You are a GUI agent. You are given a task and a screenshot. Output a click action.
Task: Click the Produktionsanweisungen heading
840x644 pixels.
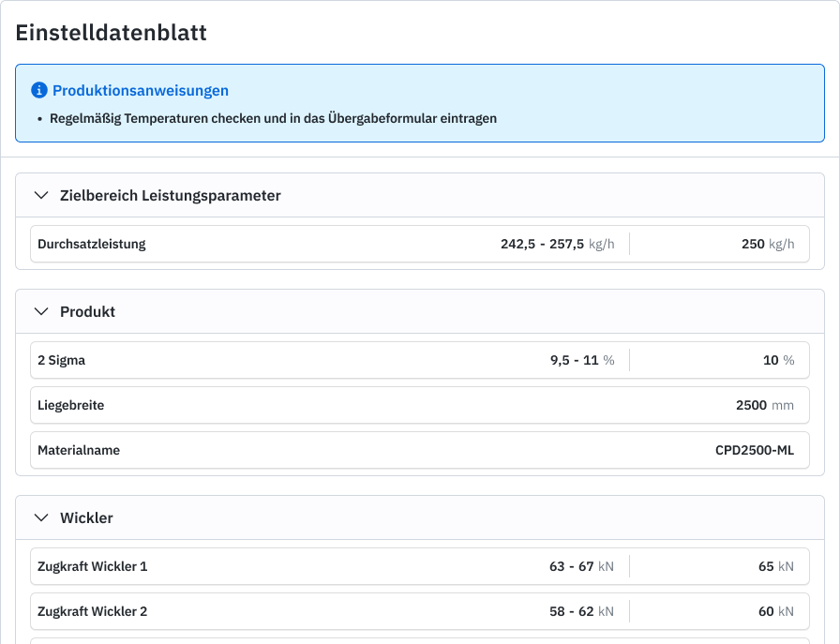(141, 91)
